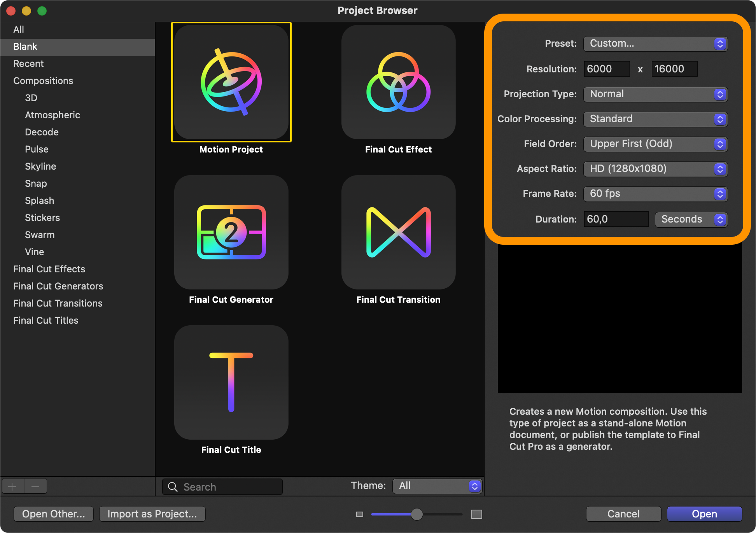Open the Projection Type dropdown

tap(655, 94)
